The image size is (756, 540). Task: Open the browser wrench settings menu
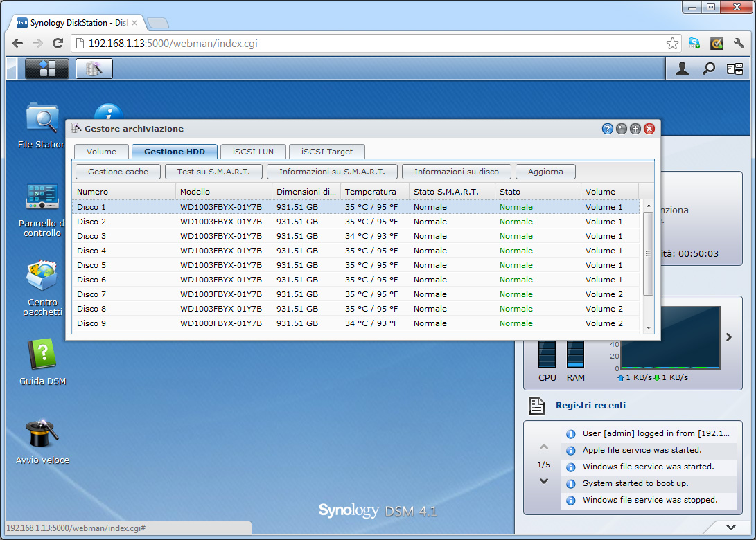pos(739,44)
